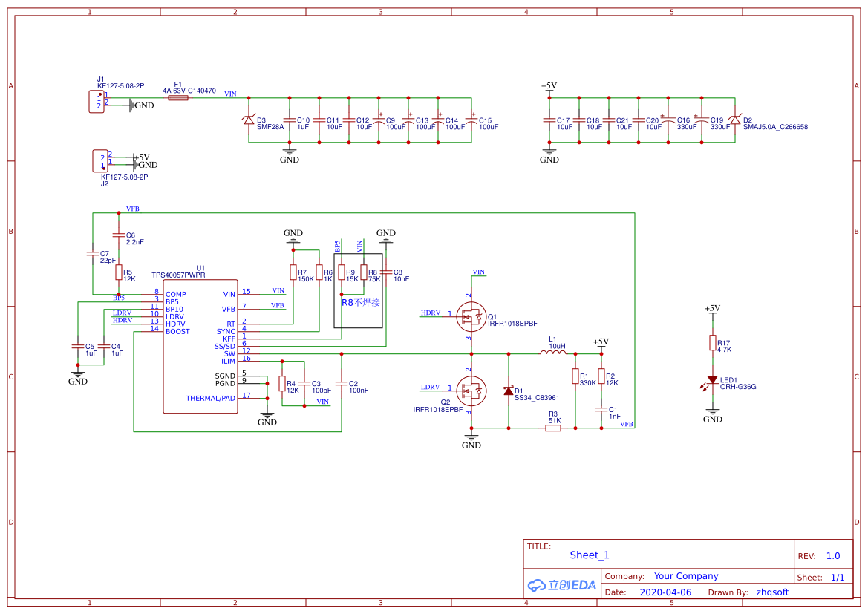868x614 pixels.
Task: Select the D2 SMAJ5.0A diode symbol
Action: 734,120
